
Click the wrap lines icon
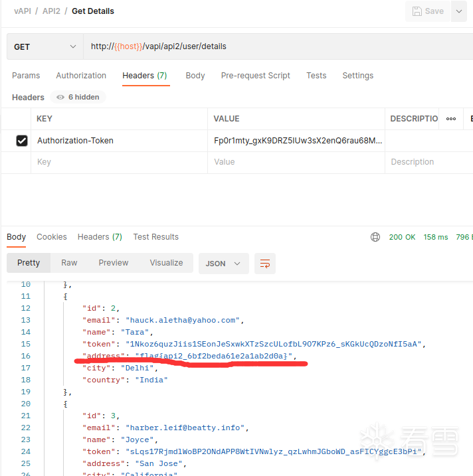click(265, 264)
